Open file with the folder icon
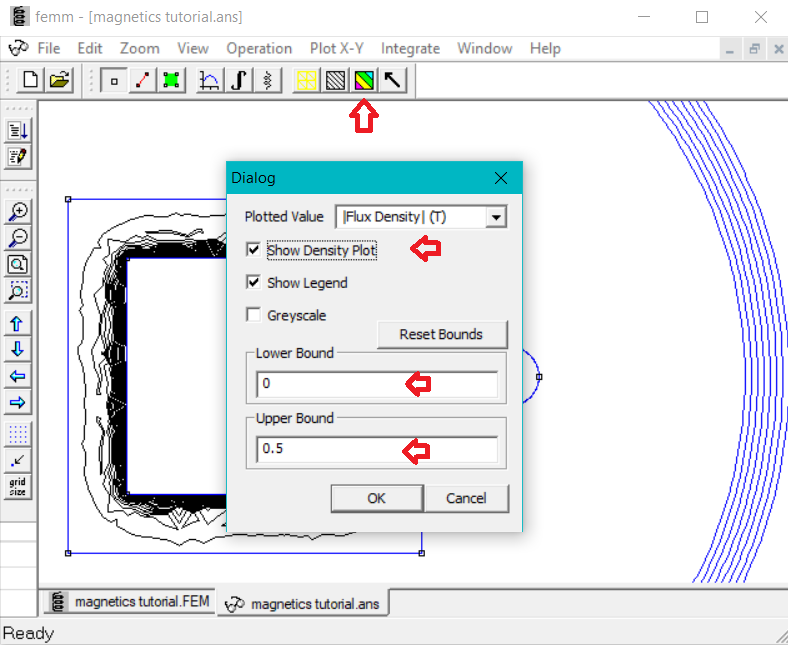The width and height of the screenshot is (788, 645). 59,81
